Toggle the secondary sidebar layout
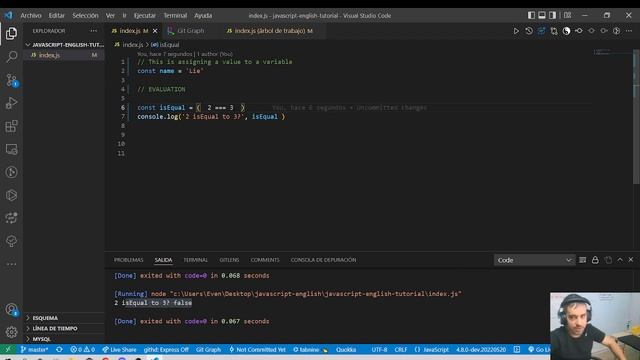This screenshot has height=360, width=640. tap(552, 15)
